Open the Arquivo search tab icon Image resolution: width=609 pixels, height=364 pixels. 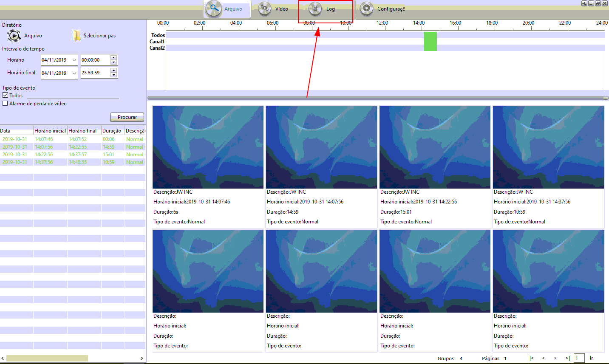pyautogui.click(x=214, y=8)
